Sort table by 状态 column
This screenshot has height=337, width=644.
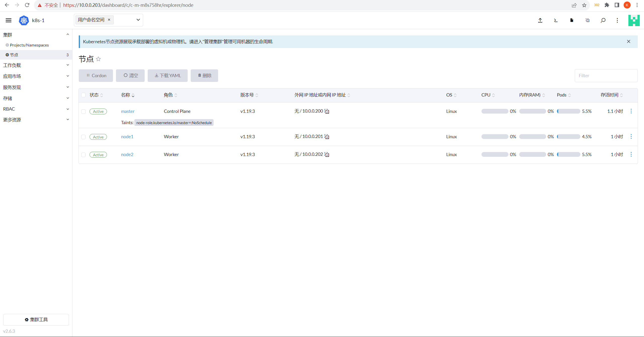click(96, 95)
